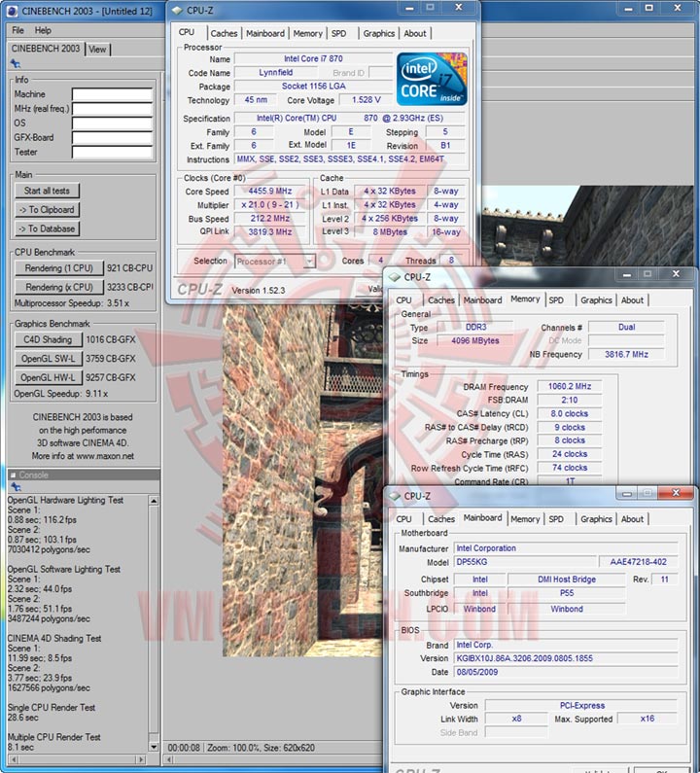
Task: Click Start all tests button
Action: click(47, 191)
